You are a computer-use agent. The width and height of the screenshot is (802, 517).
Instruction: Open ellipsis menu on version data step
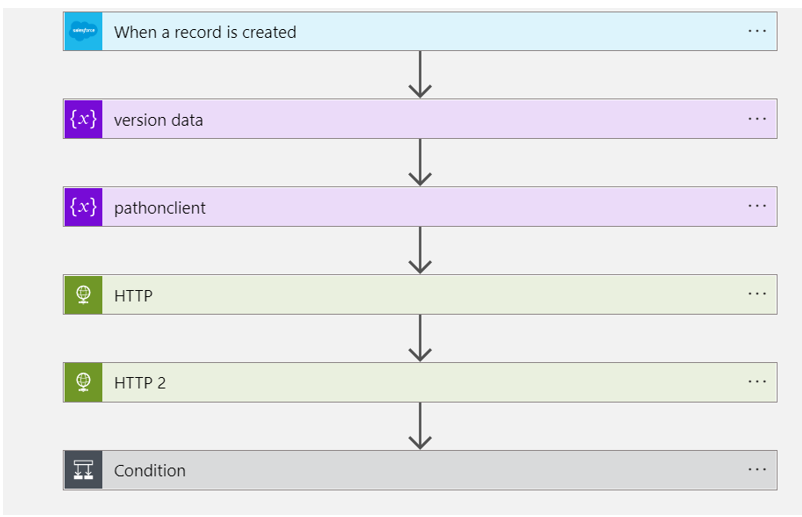coord(757,119)
